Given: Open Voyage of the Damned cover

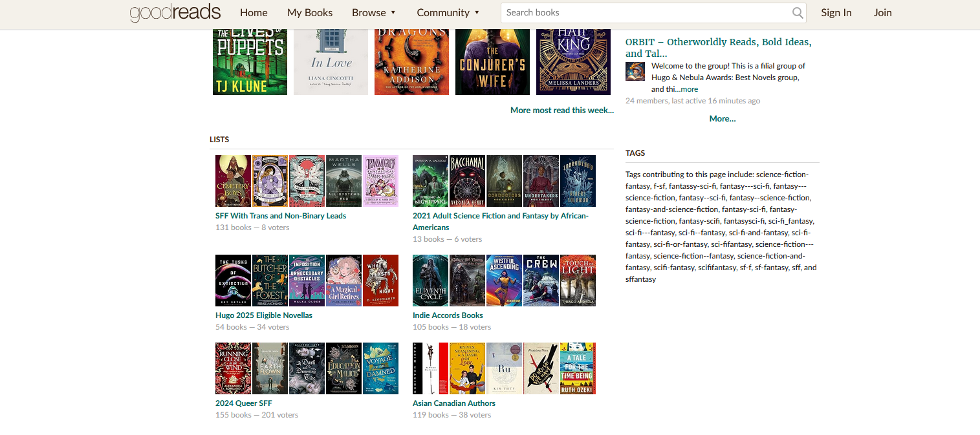Looking at the screenshot, I should pyautogui.click(x=380, y=368).
